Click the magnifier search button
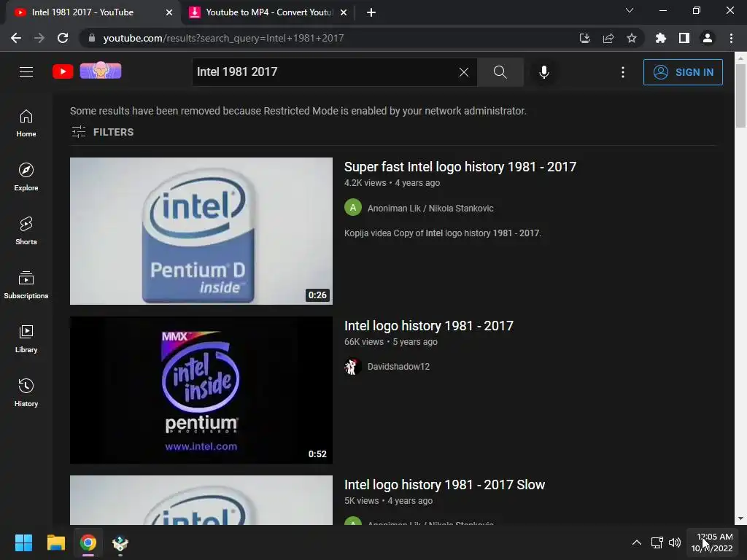This screenshot has height=560, width=747. point(500,72)
